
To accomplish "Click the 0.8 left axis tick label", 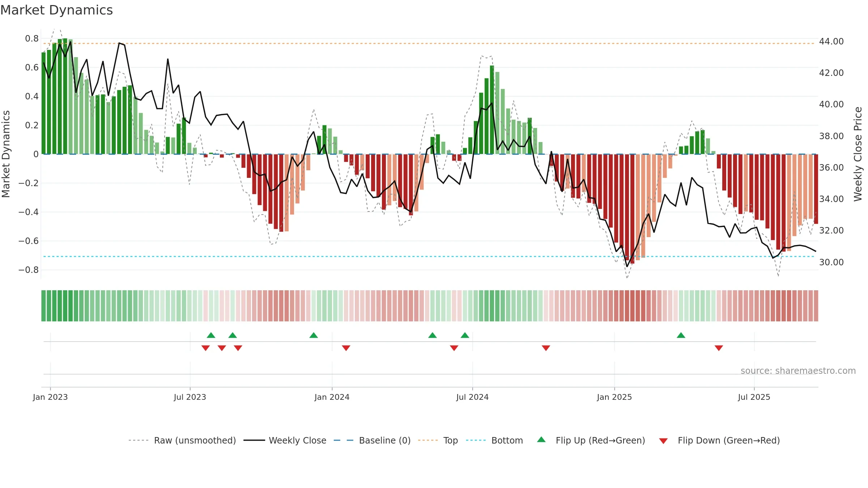I will click(x=32, y=39).
